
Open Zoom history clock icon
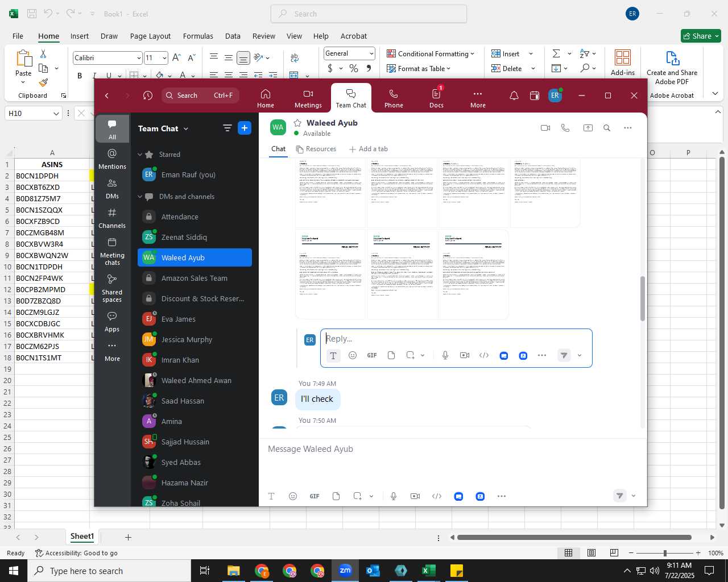(x=148, y=95)
